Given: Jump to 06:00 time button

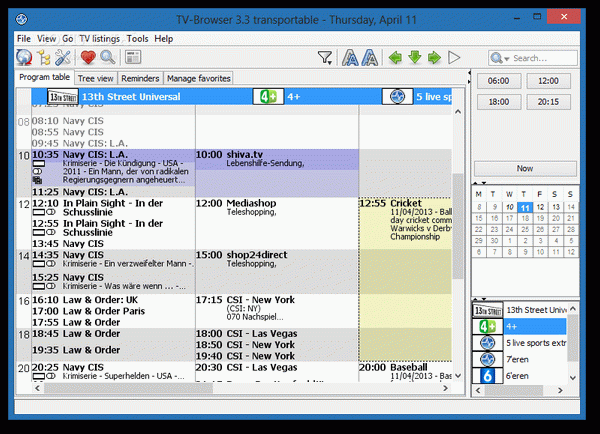Looking at the screenshot, I should pos(498,81).
